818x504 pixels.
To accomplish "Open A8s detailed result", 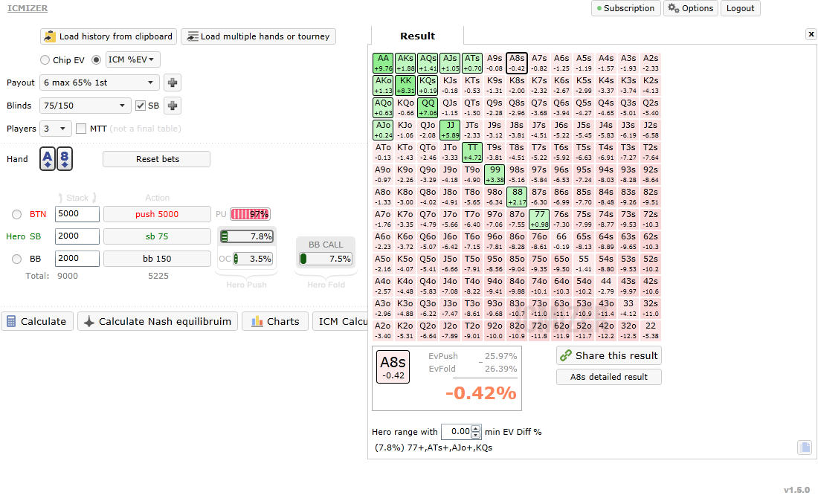I will [609, 377].
